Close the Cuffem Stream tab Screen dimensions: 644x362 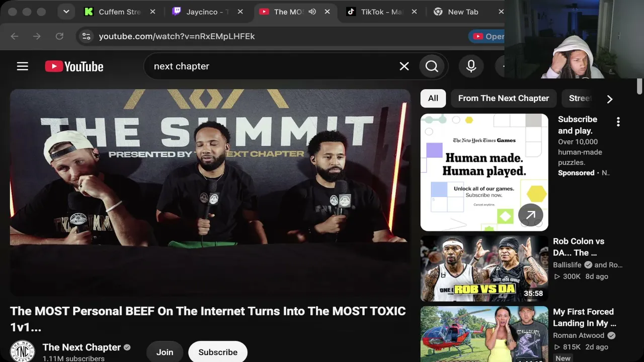point(153,12)
